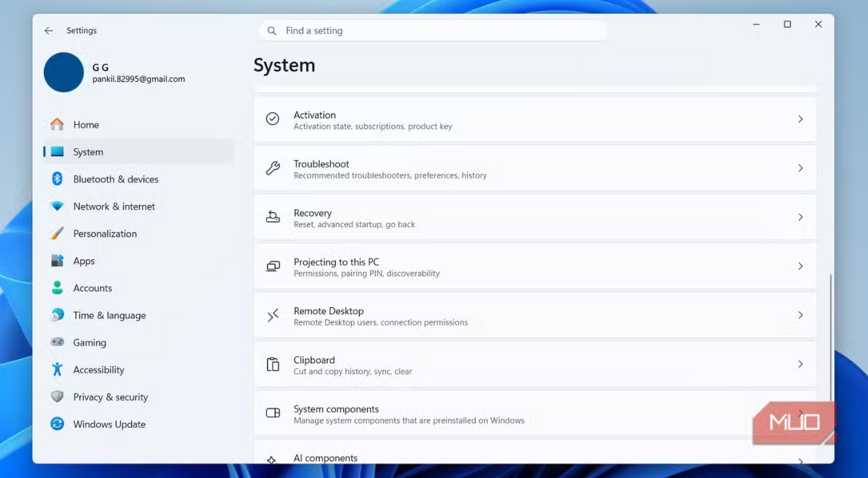
Task: Open Remote Desktop settings title
Action: pyautogui.click(x=329, y=311)
